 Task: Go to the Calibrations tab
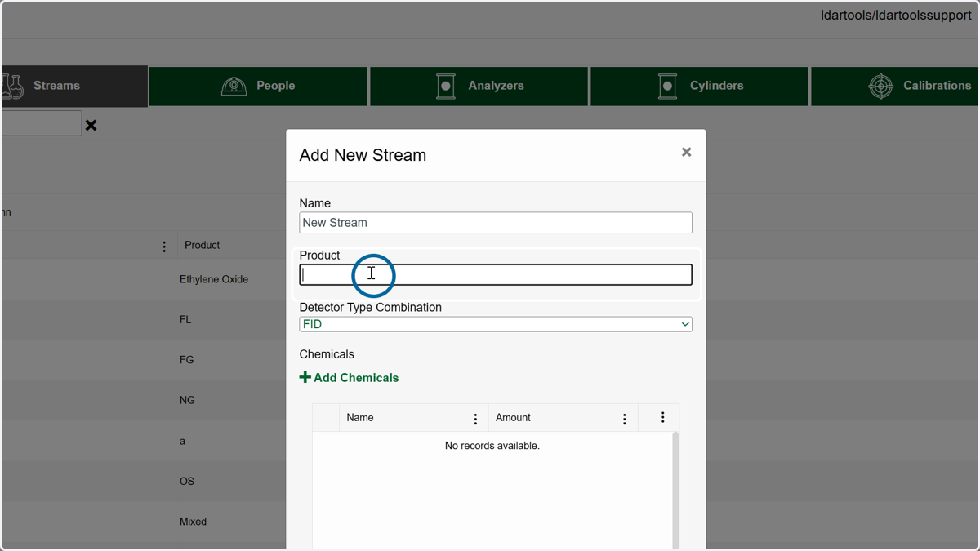tap(896, 86)
